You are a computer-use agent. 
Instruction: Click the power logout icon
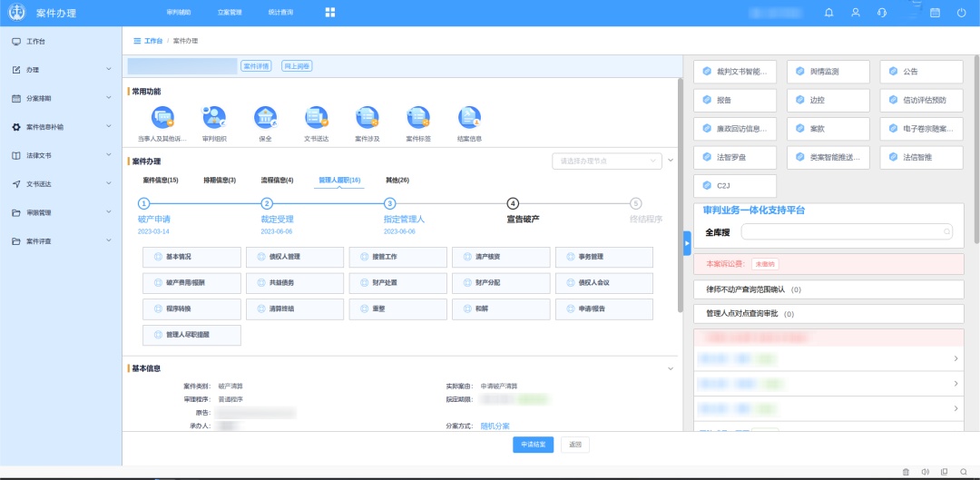[x=961, y=13]
